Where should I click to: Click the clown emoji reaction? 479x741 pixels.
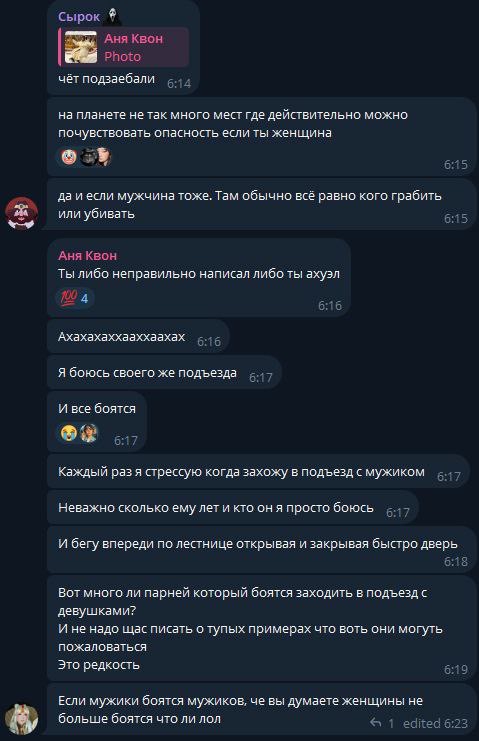point(68,157)
